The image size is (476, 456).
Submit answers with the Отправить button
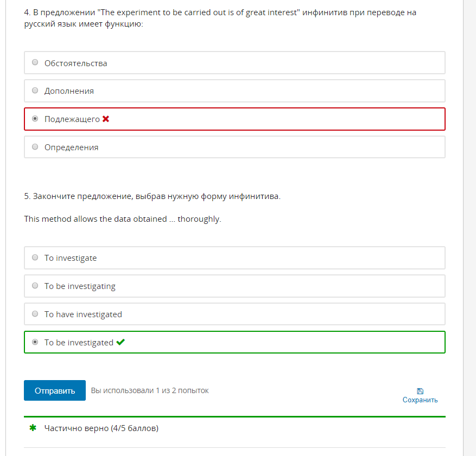[x=55, y=390]
